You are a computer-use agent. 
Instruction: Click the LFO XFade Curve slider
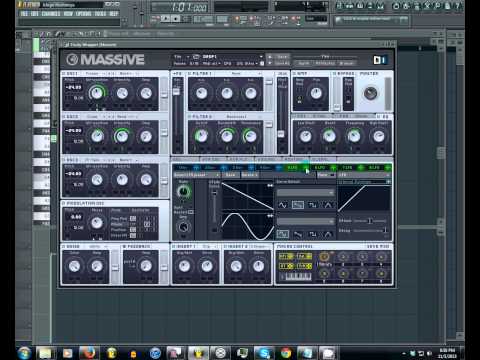click(214, 210)
